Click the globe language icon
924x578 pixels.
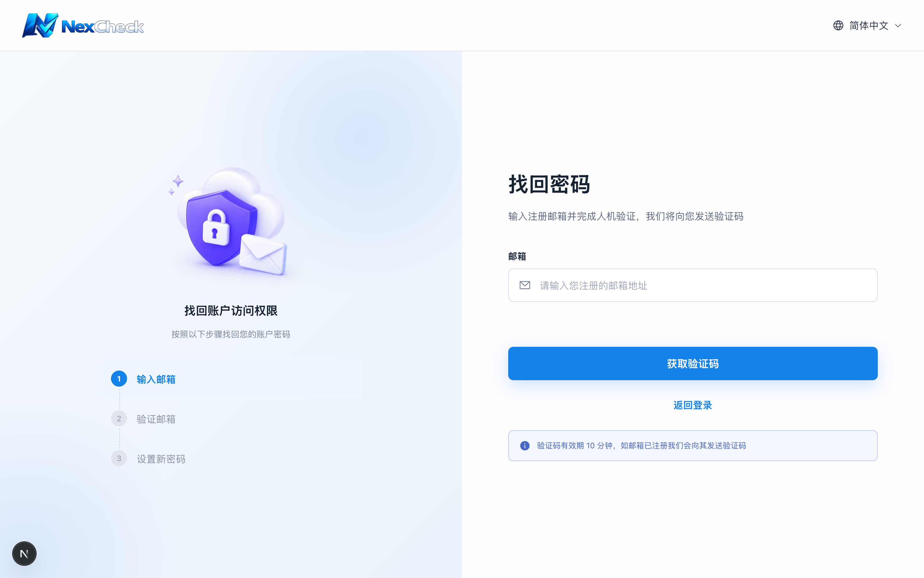(838, 26)
